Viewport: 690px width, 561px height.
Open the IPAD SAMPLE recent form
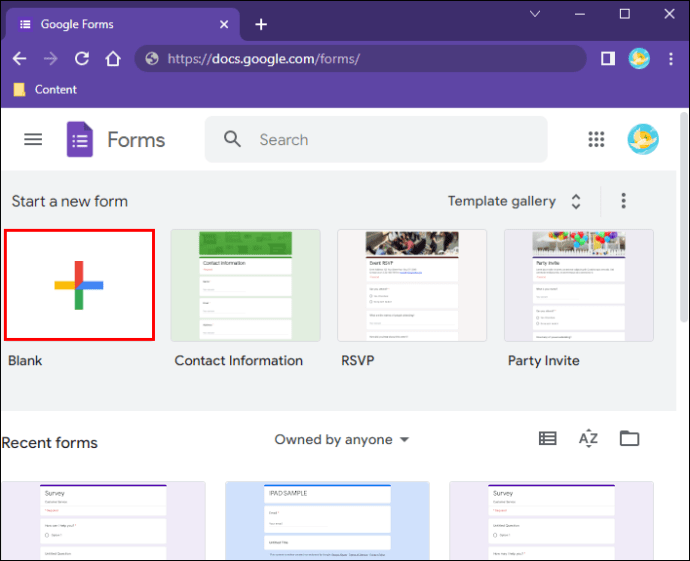327,521
